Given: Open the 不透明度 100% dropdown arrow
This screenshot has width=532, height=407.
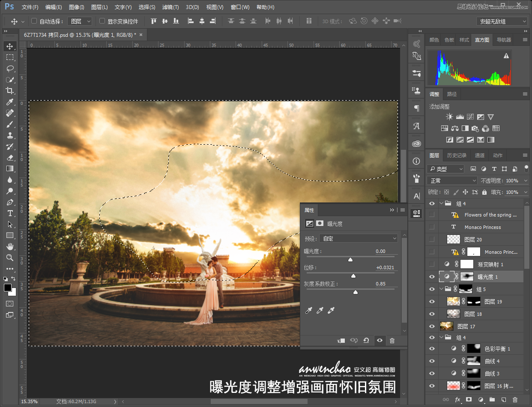Looking at the screenshot, I should [x=526, y=181].
